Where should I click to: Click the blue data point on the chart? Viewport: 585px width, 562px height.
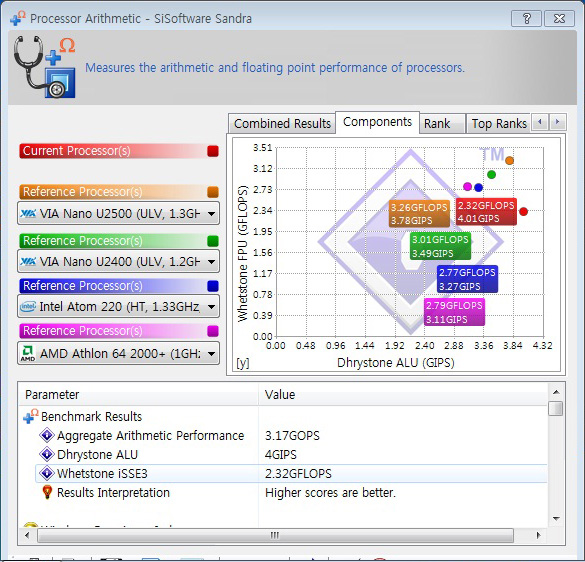click(x=479, y=187)
